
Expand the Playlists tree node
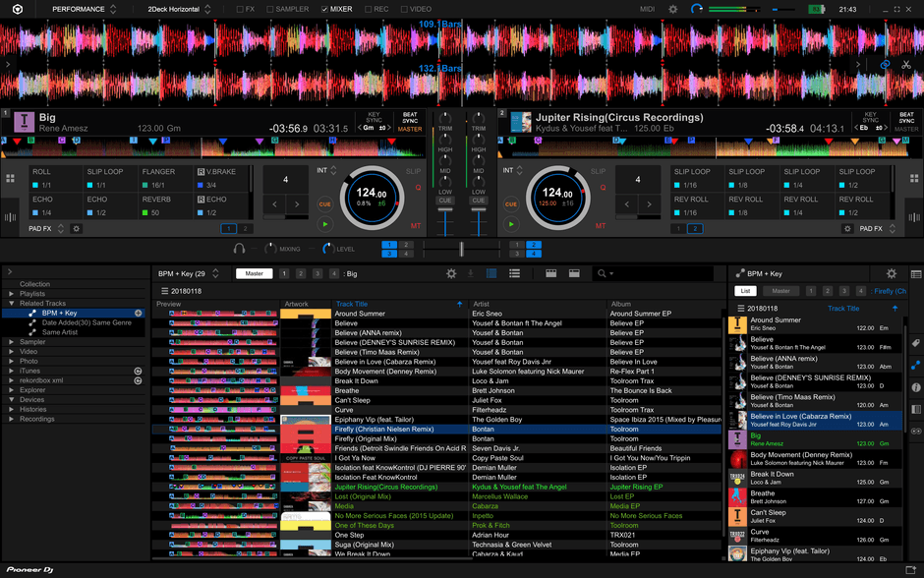tap(11, 293)
